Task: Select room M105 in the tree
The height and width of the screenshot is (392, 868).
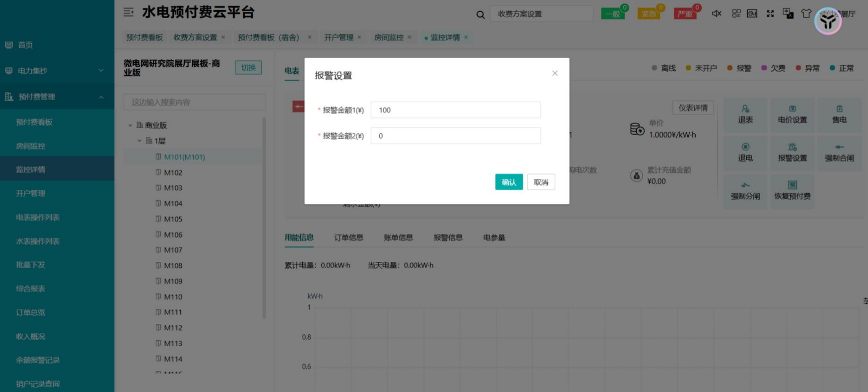Action: click(173, 219)
